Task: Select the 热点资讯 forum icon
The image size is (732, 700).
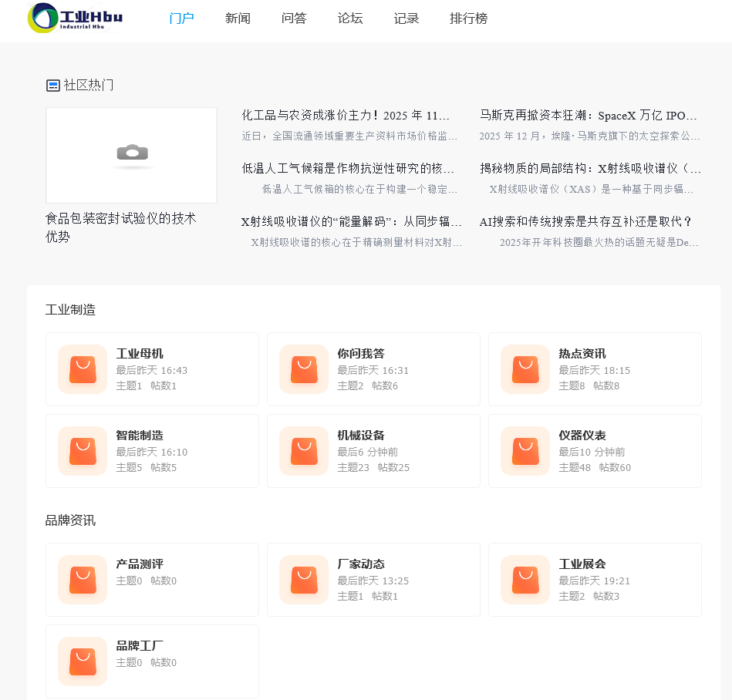Action: point(525,369)
